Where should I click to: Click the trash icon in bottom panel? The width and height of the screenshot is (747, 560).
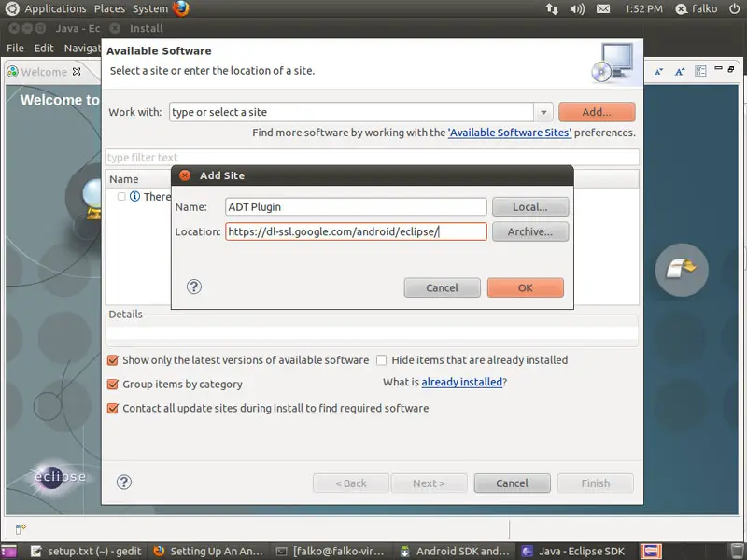click(737, 551)
